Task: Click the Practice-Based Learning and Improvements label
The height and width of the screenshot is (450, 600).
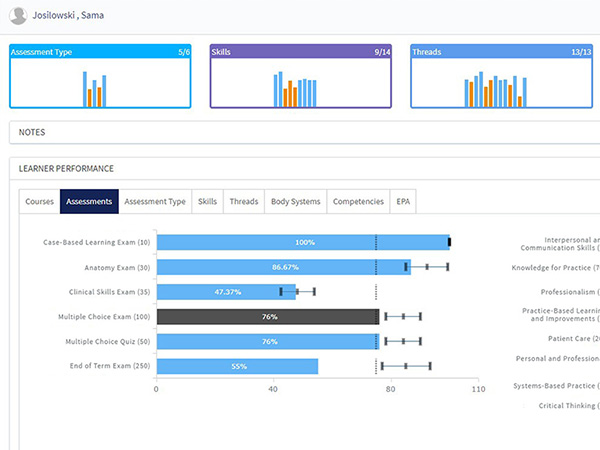Action: click(561, 315)
